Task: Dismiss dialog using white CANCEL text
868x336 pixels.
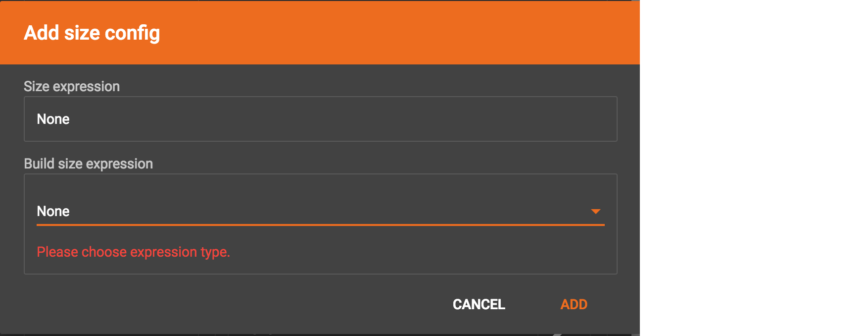Action: pos(479,304)
